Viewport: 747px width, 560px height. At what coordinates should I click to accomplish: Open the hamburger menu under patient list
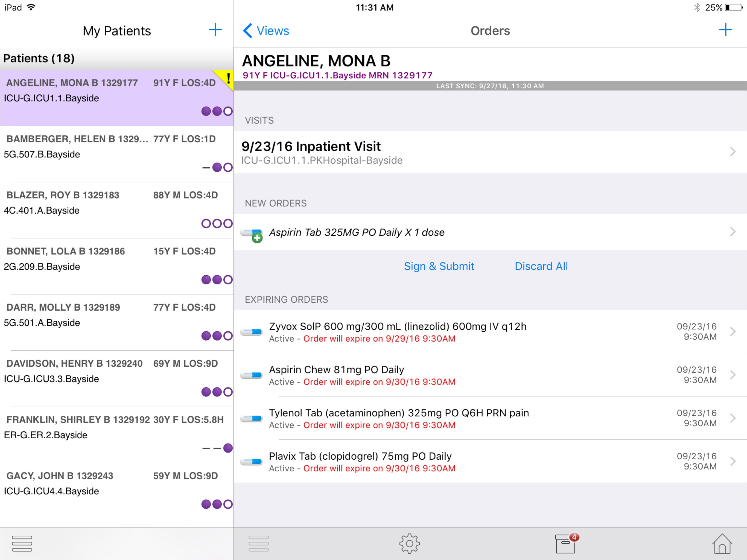pos(22,543)
